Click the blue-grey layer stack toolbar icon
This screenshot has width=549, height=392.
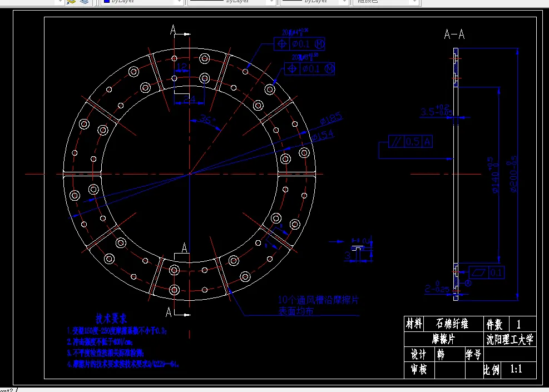(x=84, y=2)
